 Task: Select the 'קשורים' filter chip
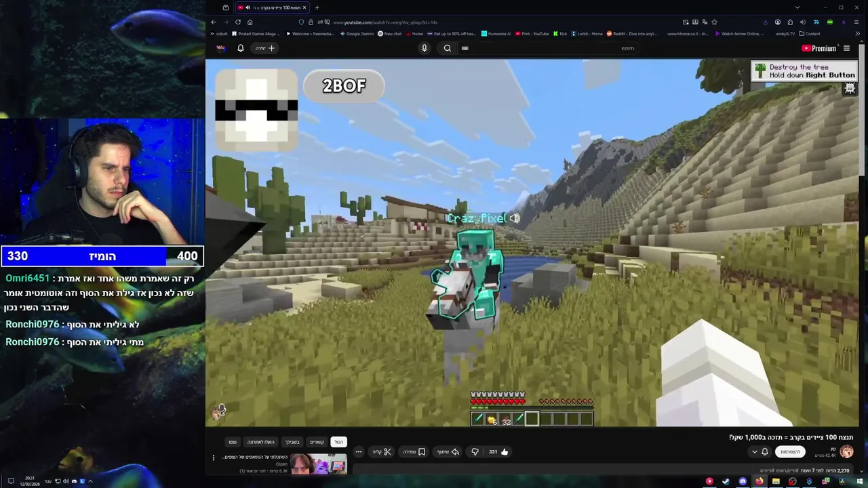pyautogui.click(x=317, y=442)
